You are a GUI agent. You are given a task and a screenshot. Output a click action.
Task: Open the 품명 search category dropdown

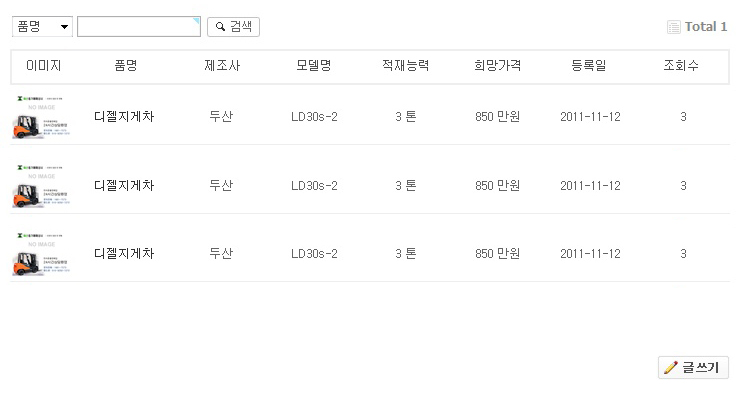click(x=42, y=27)
